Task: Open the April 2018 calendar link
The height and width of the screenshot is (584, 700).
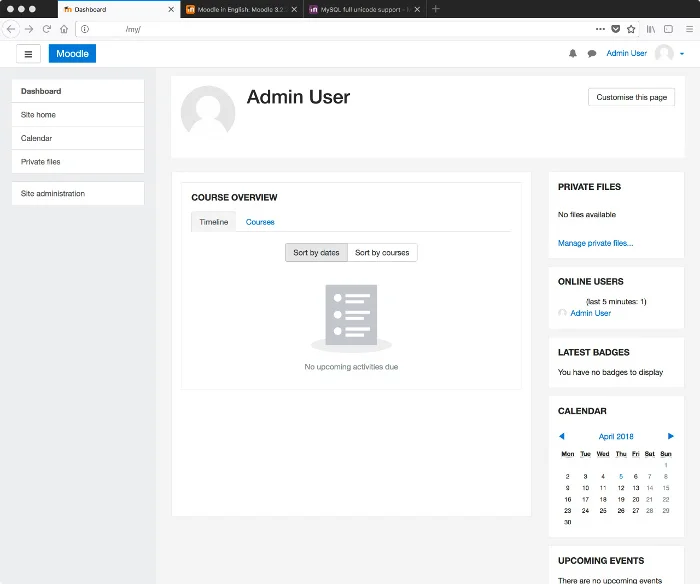Action: (x=616, y=436)
